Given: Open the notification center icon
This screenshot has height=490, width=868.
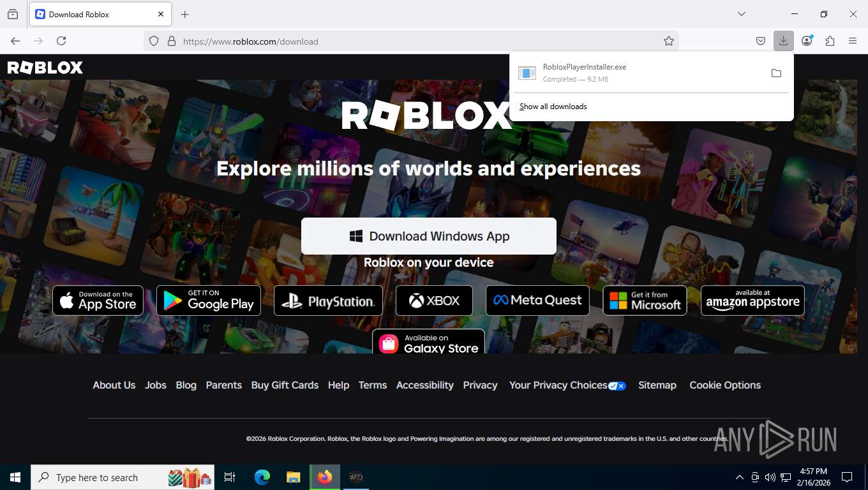Looking at the screenshot, I should (x=847, y=477).
